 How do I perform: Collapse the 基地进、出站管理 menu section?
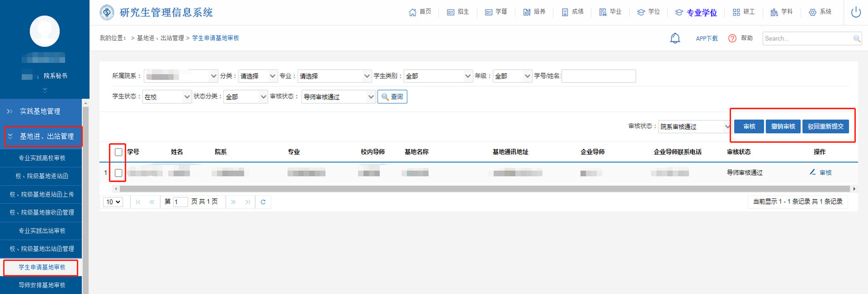[43, 136]
